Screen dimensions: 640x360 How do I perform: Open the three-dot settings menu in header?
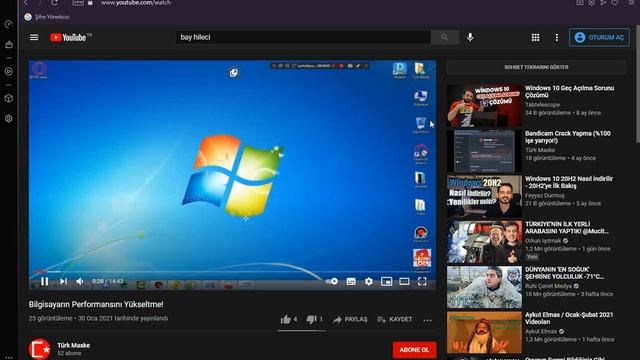557,38
